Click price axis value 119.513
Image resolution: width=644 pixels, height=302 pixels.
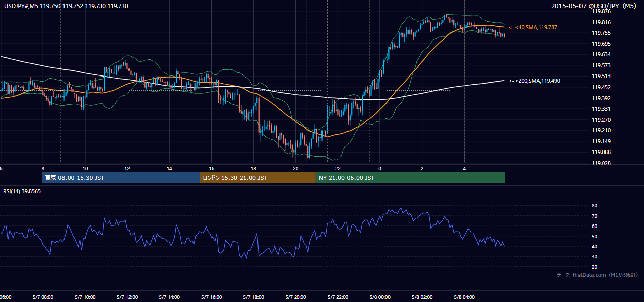[601, 76]
